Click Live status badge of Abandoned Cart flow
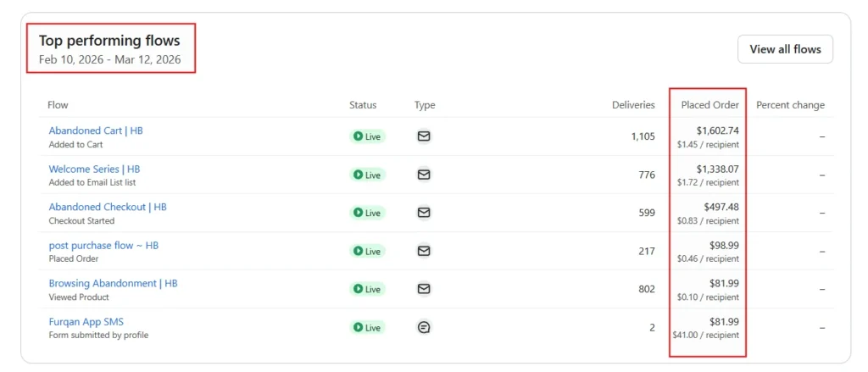 point(368,136)
